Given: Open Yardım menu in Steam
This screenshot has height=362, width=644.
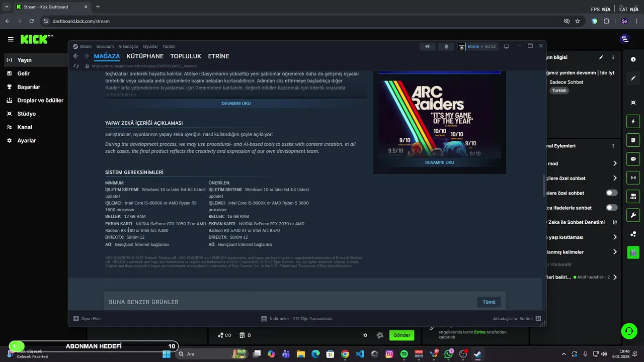Looking at the screenshot, I should tap(169, 46).
